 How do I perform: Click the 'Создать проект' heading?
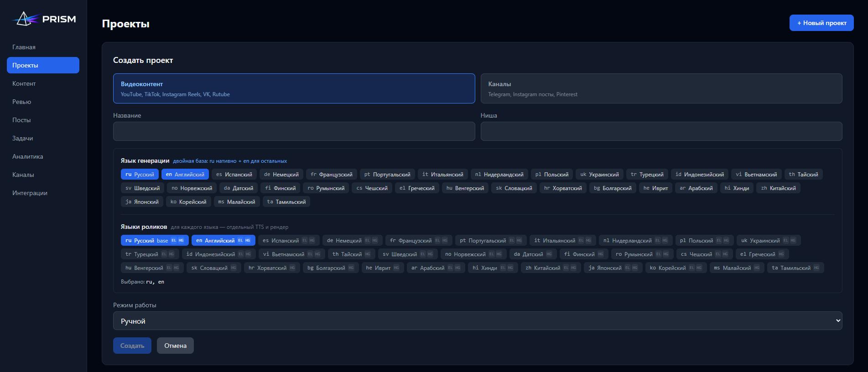click(x=143, y=60)
